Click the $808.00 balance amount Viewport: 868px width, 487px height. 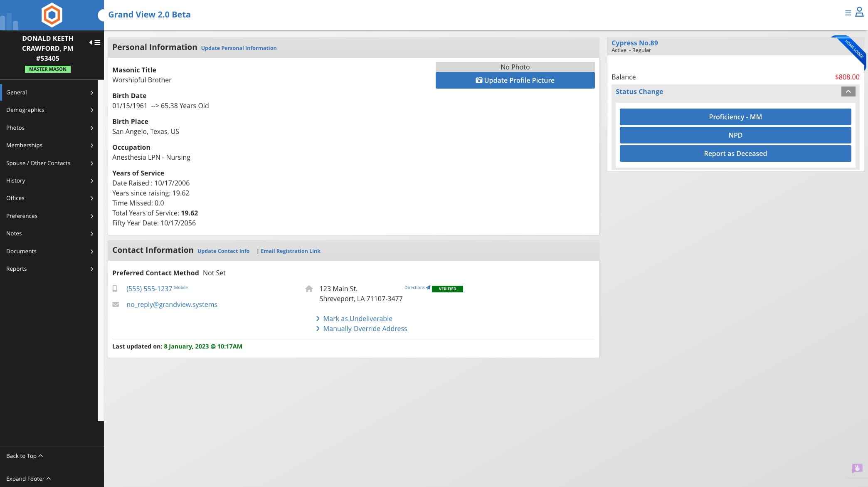(x=847, y=77)
